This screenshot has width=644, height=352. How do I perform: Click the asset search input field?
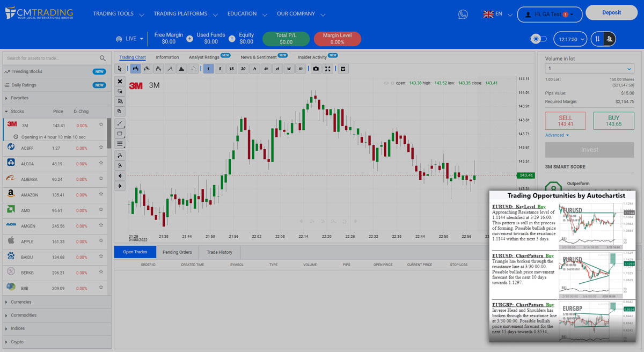[52, 58]
